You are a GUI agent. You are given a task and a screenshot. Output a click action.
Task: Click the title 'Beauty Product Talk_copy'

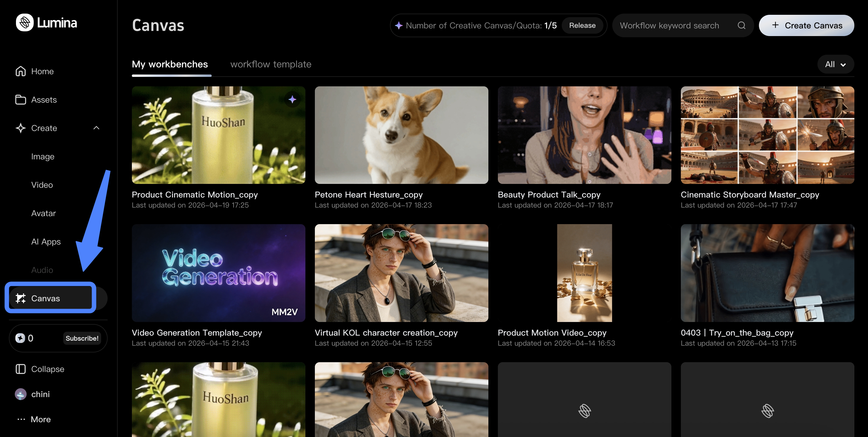549,195
